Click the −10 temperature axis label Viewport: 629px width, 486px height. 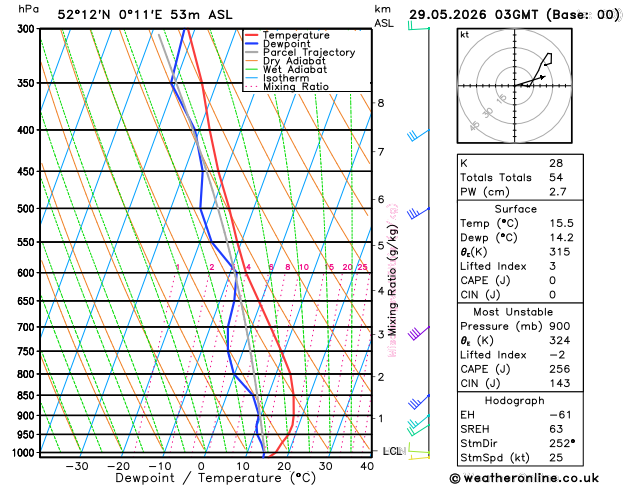pyautogui.click(x=160, y=466)
